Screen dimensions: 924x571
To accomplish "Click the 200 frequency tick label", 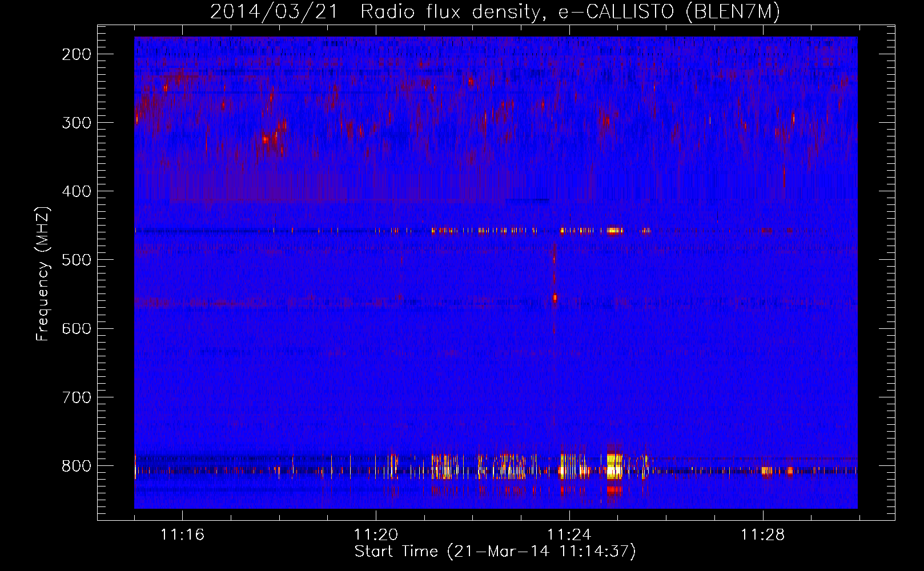I will [x=77, y=54].
